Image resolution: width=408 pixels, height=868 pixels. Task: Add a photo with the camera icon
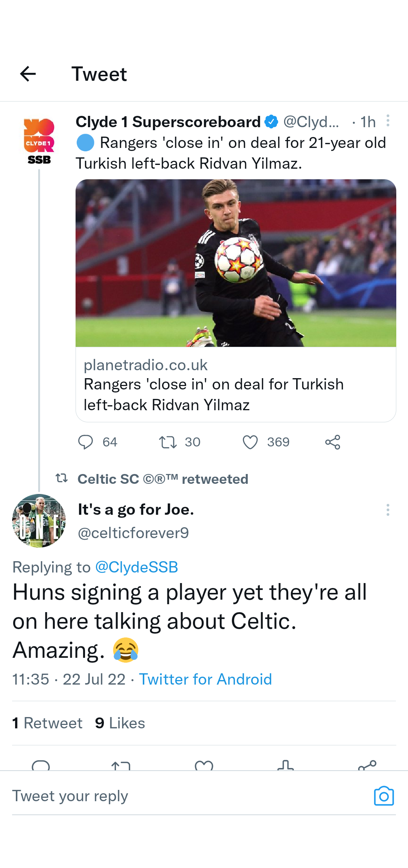pyautogui.click(x=384, y=796)
